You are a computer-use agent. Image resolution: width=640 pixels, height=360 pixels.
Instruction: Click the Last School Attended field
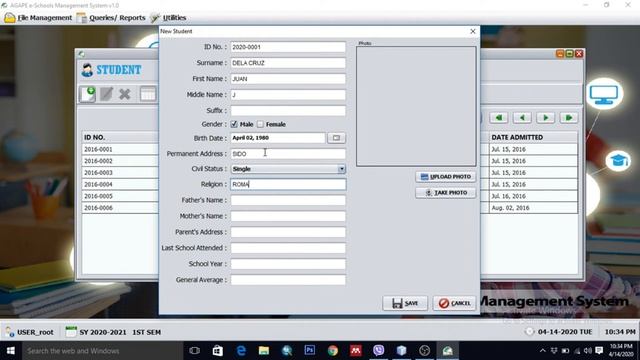pyautogui.click(x=288, y=248)
